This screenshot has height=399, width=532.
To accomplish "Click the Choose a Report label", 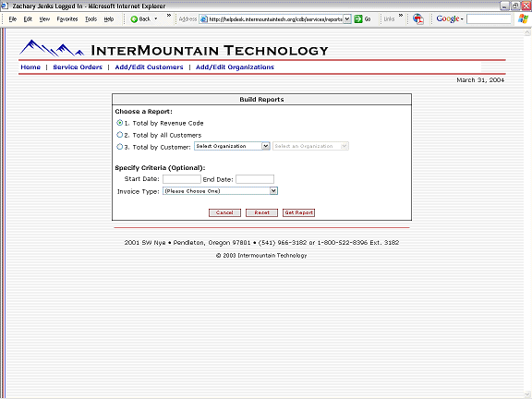I will pos(143,112).
